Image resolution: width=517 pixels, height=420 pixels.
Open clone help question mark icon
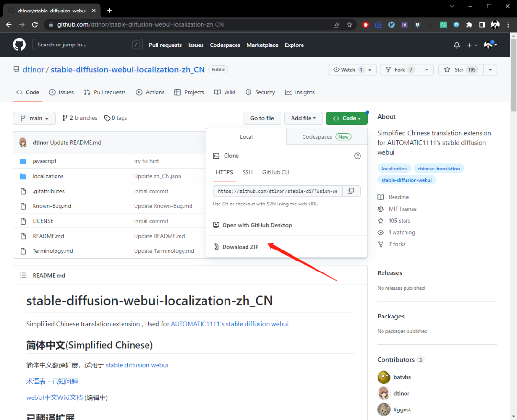(x=358, y=156)
